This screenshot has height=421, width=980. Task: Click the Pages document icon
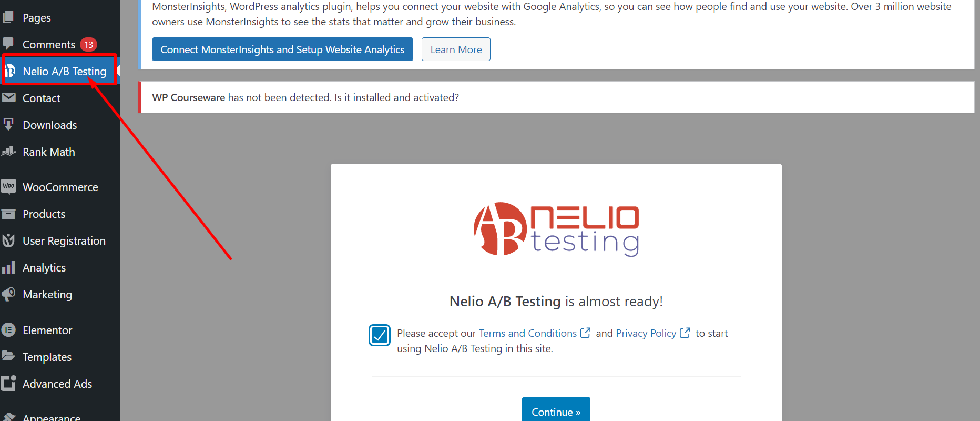point(9,17)
